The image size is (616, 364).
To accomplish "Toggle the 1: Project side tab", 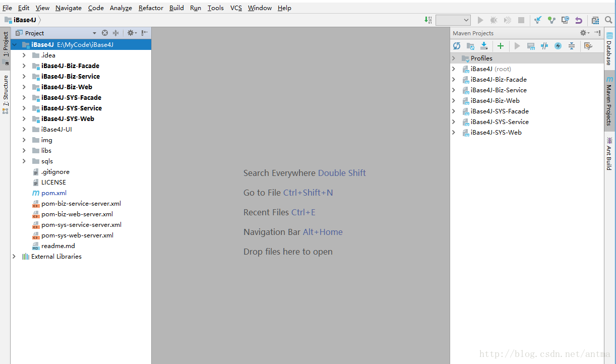I will click(x=6, y=48).
